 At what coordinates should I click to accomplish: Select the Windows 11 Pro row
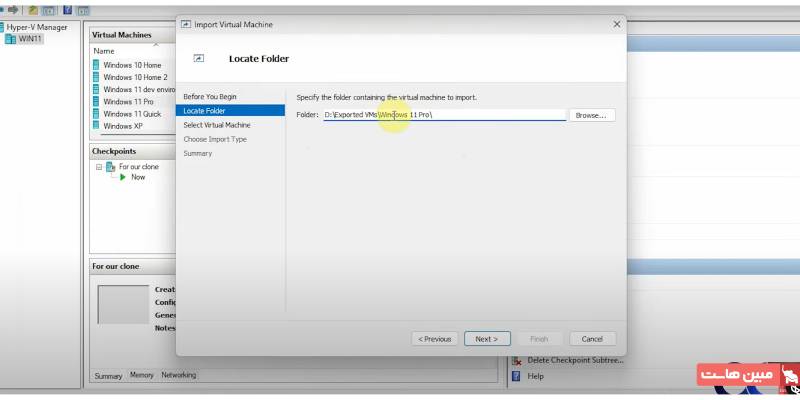tap(134, 102)
